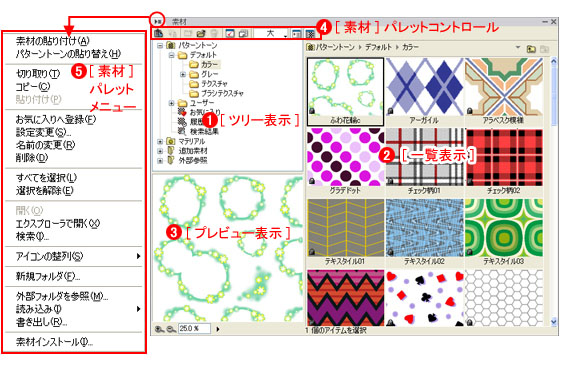
Task: Click the open folder toolbar icon
Action: pos(201,34)
